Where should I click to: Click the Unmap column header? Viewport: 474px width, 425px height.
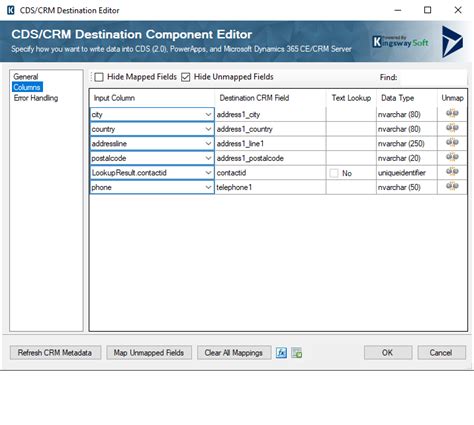pos(452,98)
